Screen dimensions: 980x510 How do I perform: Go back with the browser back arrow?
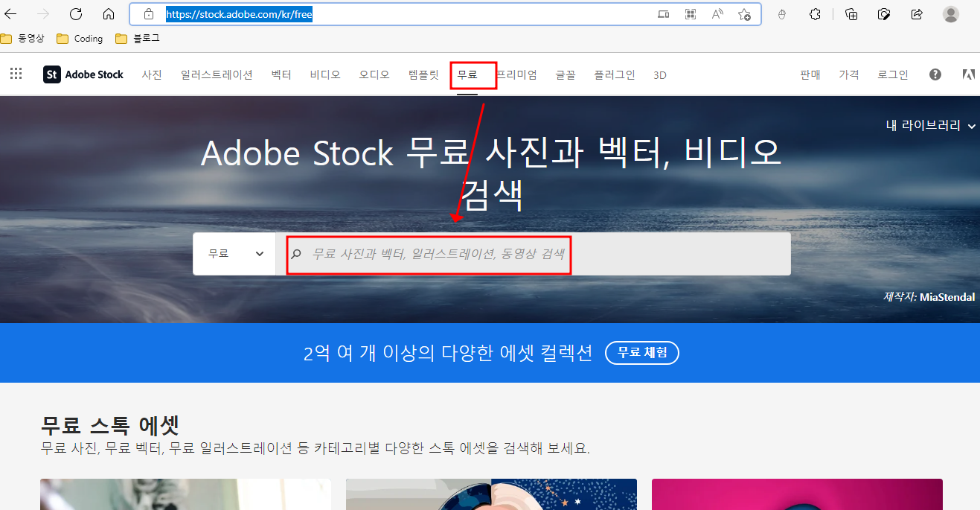coord(10,14)
